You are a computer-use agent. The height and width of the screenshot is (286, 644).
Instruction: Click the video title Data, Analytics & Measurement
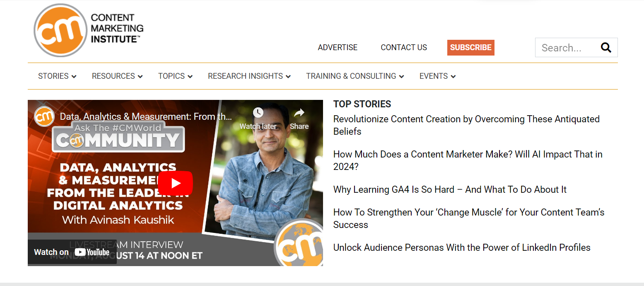[146, 117]
